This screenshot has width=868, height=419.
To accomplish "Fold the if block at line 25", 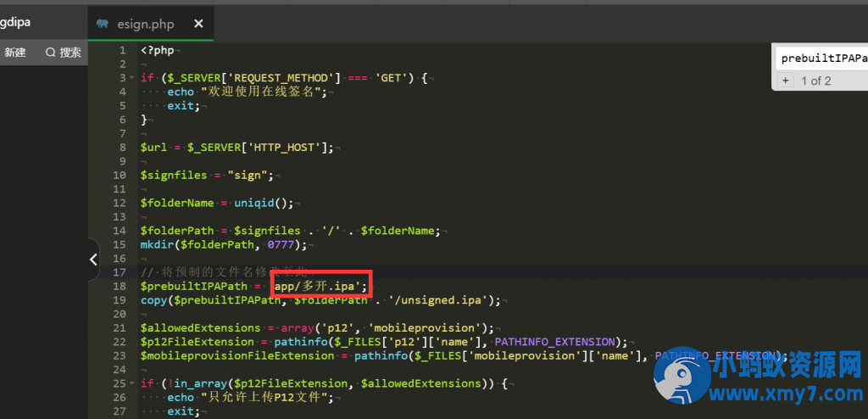I will (x=132, y=383).
